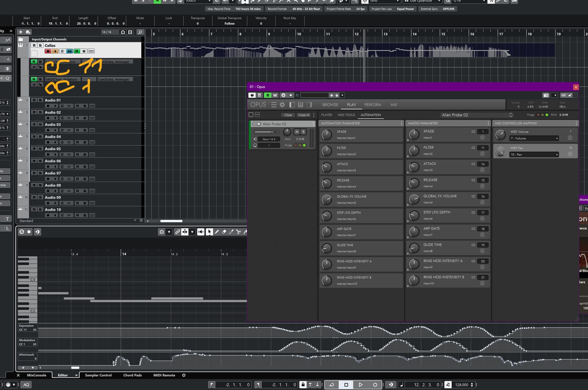This screenshot has width=588, height=390.
Task: Open the 7 - Volume MIDI mapping dropdown
Action: (534, 138)
